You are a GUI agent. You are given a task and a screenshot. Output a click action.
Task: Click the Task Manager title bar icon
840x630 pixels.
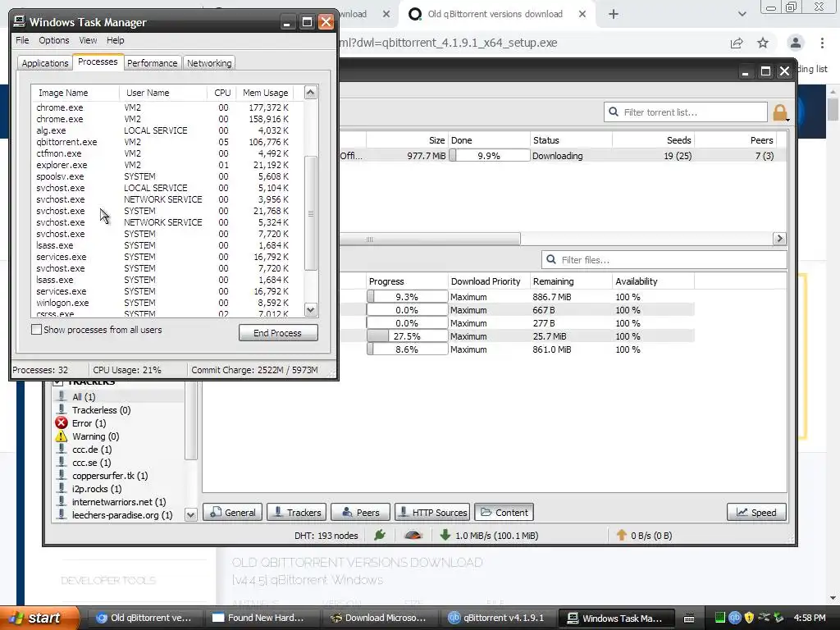click(x=20, y=21)
